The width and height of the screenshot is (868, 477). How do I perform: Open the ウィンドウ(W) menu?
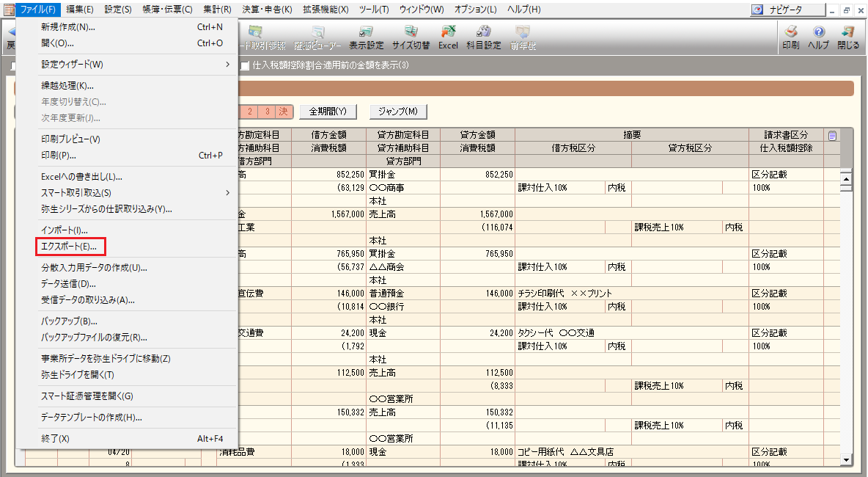(422, 10)
